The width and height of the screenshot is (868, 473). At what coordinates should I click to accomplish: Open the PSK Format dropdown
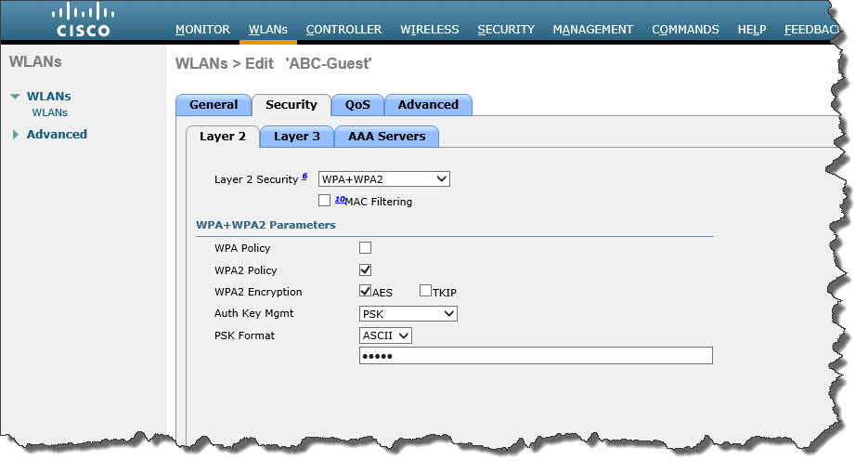click(385, 335)
